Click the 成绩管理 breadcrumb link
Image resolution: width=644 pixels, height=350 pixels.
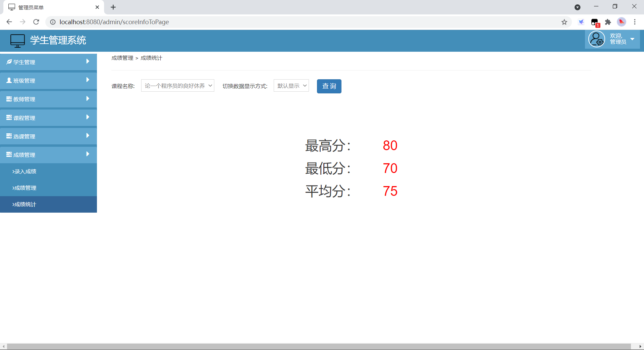pos(122,58)
